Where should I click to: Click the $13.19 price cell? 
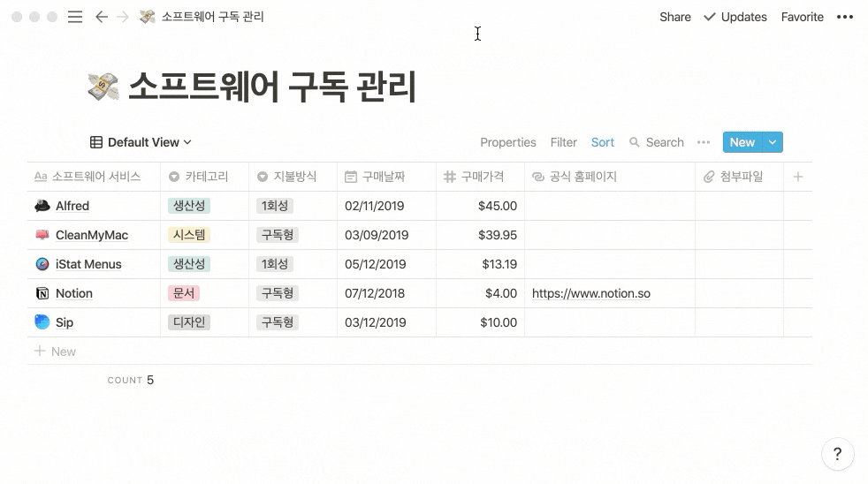pos(481,264)
